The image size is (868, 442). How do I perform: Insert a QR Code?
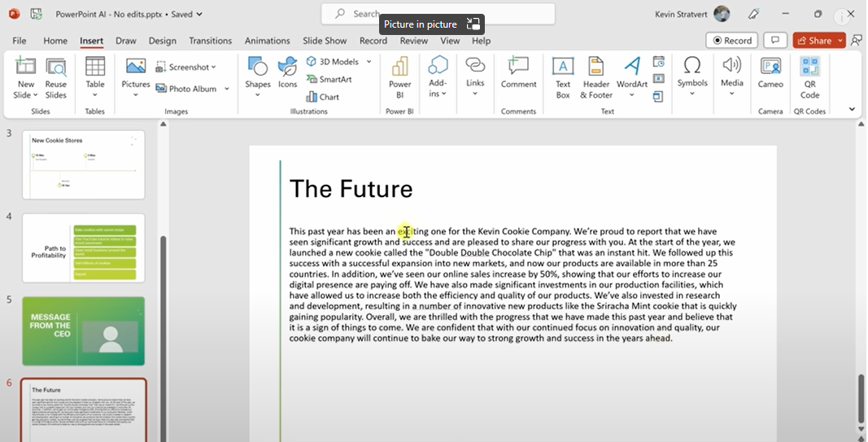pyautogui.click(x=809, y=76)
